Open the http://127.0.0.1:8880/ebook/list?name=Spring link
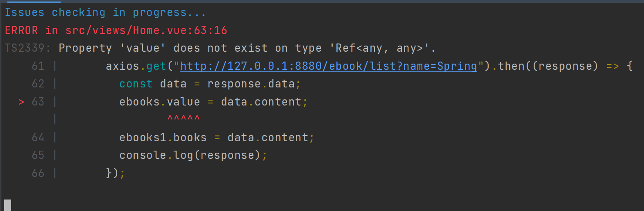 (329, 66)
